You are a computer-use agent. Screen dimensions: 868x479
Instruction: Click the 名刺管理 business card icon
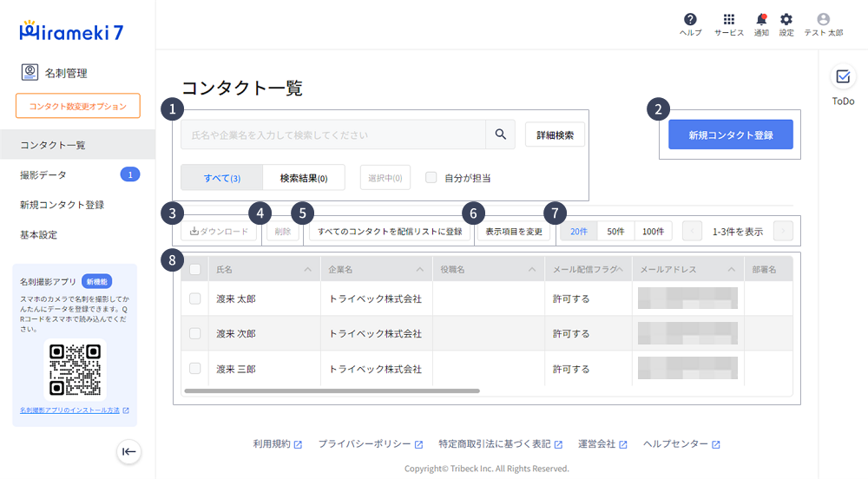tap(30, 73)
